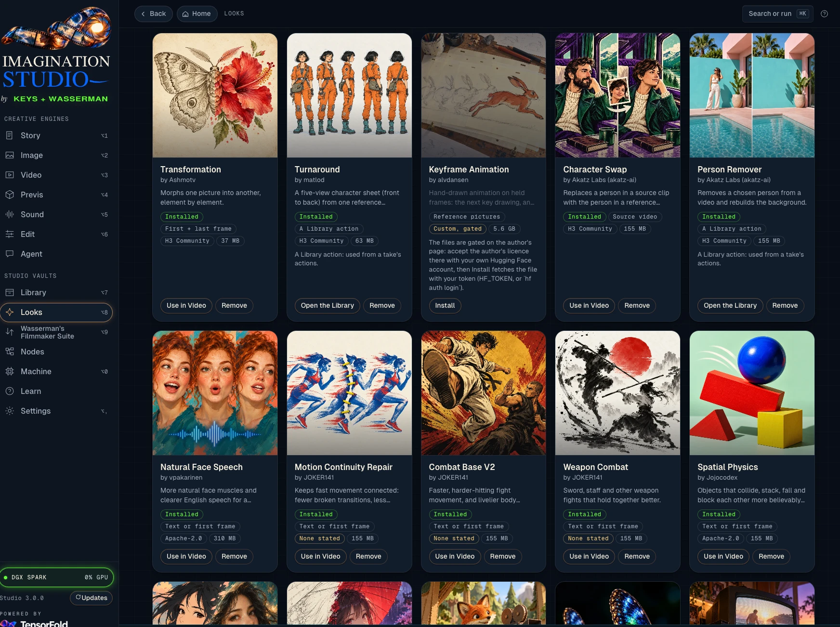Use Spatial Physics in Video
The image size is (840, 627).
(723, 556)
